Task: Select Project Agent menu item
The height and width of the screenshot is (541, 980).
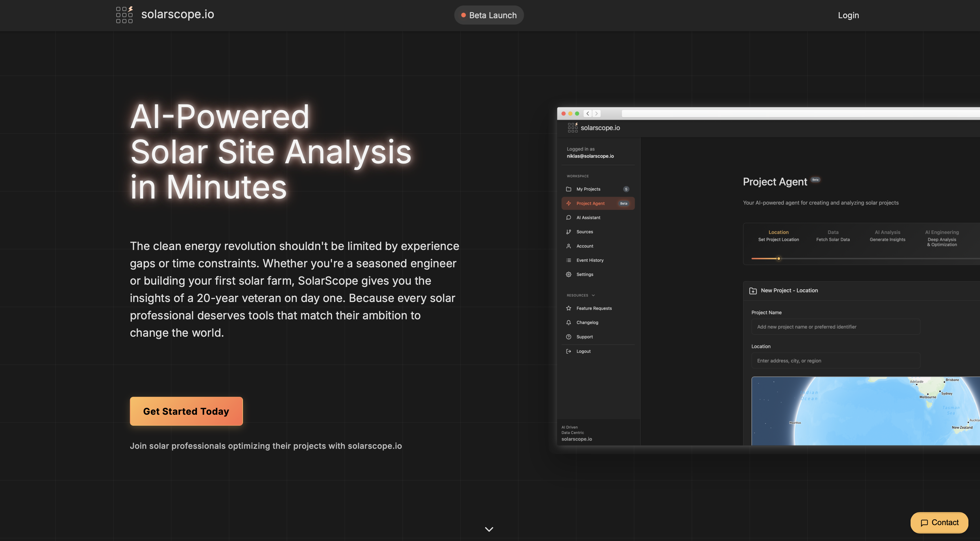Action: [x=598, y=203]
